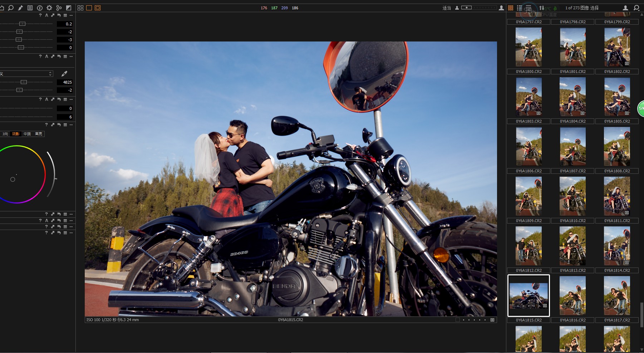Open the multi-gear batch tool tab
644x353 pixels.
59,8
